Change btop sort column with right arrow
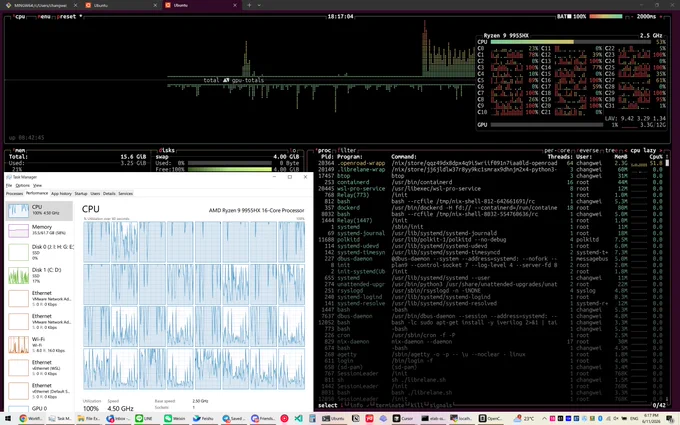Image resolution: width=680 pixels, height=425 pixels. (661, 150)
